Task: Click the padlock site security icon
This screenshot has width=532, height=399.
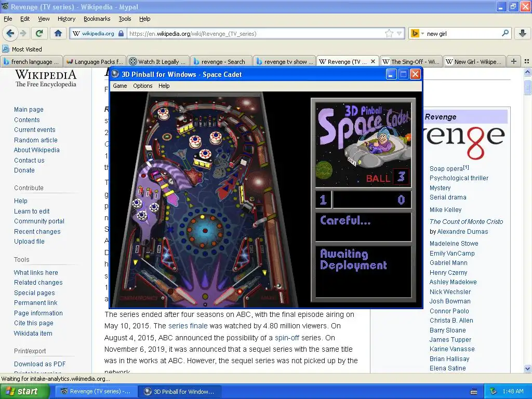Action: [x=121, y=34]
